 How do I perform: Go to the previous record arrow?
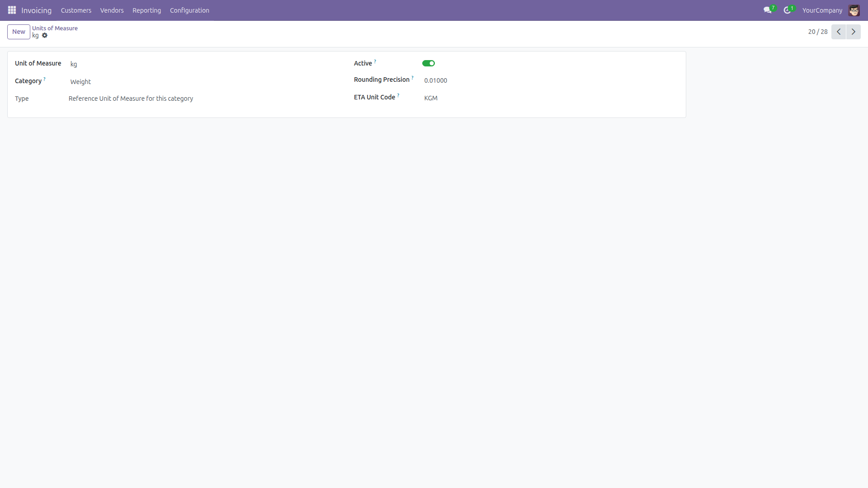click(839, 32)
